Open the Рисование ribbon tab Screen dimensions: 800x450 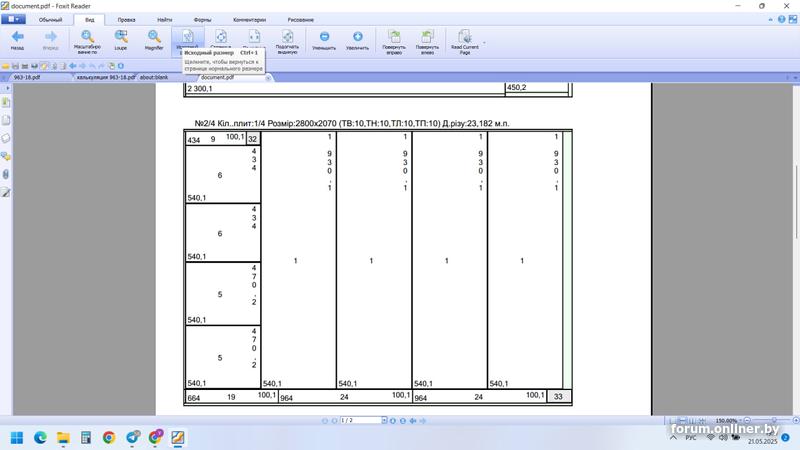click(x=301, y=20)
